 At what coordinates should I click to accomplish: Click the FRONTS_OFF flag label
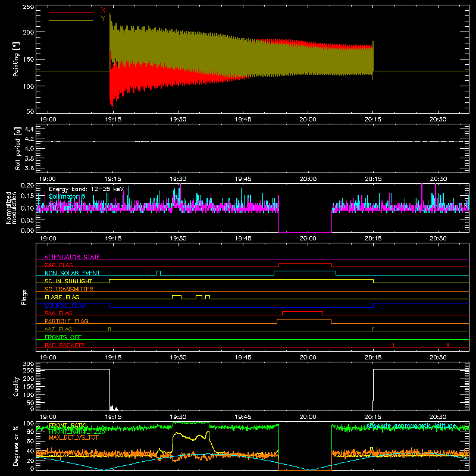click(x=63, y=337)
